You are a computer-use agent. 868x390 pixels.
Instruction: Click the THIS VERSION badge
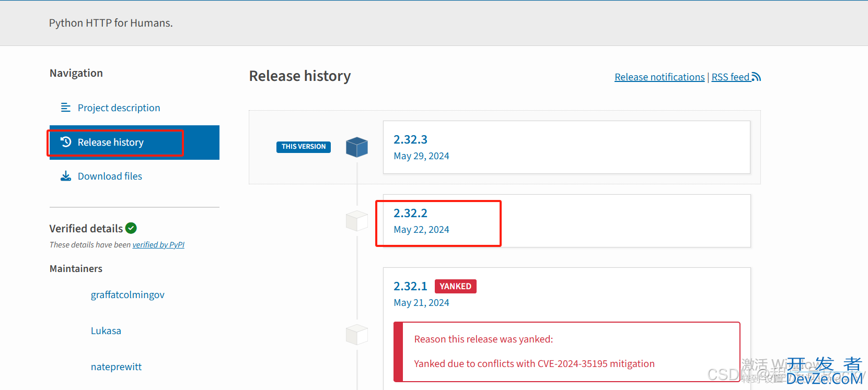click(x=304, y=147)
